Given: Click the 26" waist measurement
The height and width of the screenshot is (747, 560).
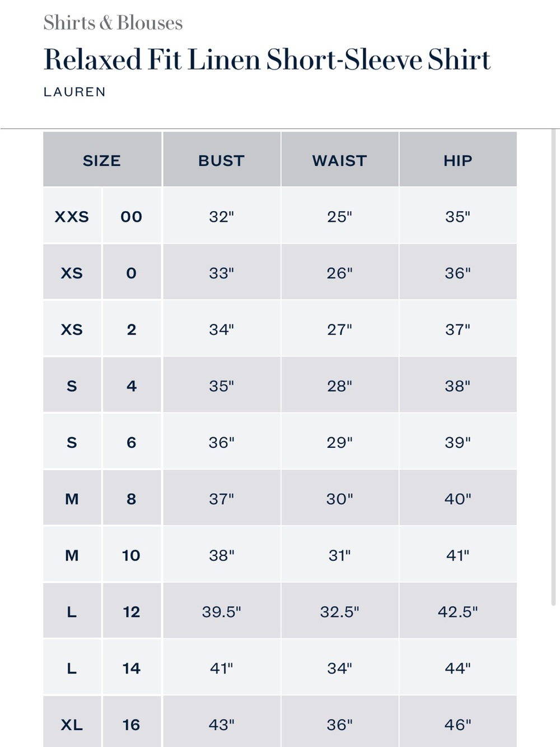Looking at the screenshot, I should tap(340, 272).
